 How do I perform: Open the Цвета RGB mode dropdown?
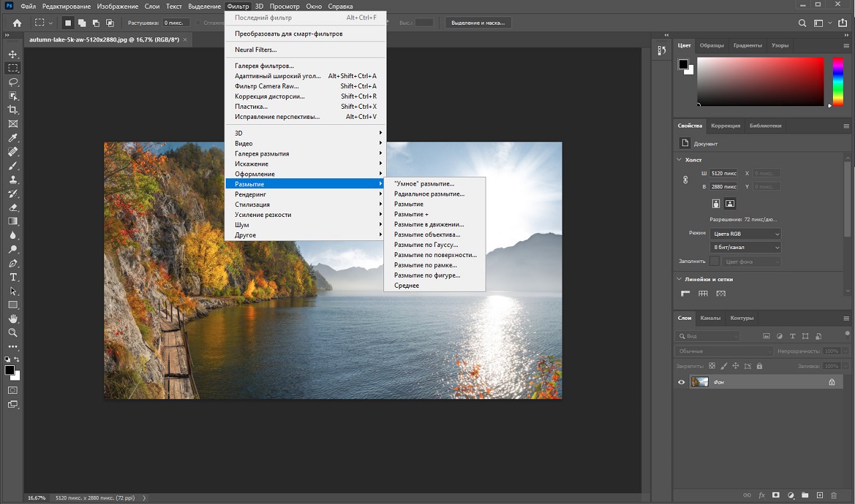[745, 234]
